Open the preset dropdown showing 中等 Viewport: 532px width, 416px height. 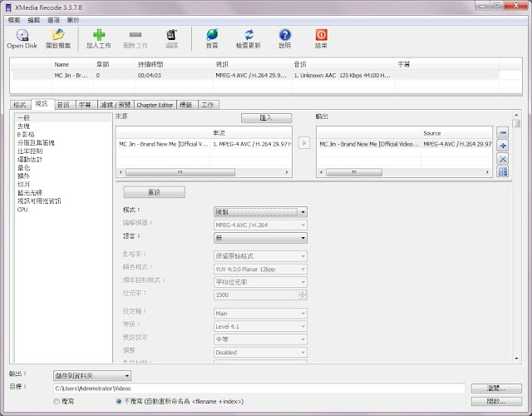[260, 339]
